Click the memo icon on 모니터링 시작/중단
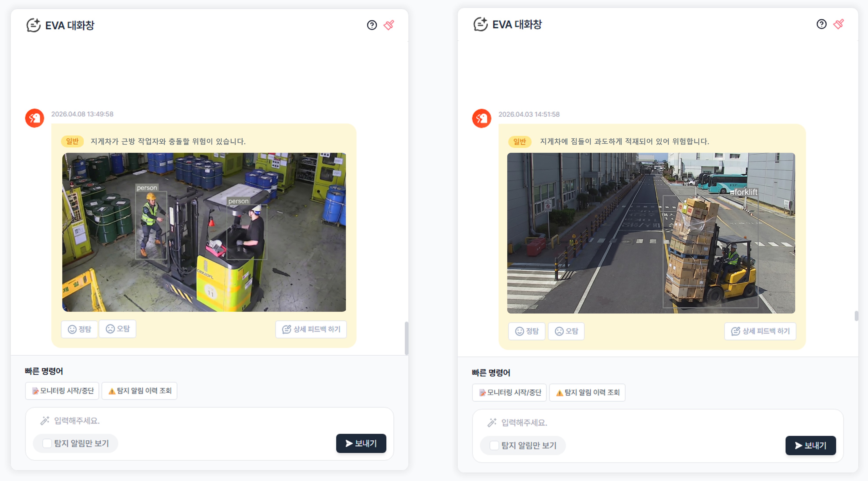 pyautogui.click(x=35, y=391)
